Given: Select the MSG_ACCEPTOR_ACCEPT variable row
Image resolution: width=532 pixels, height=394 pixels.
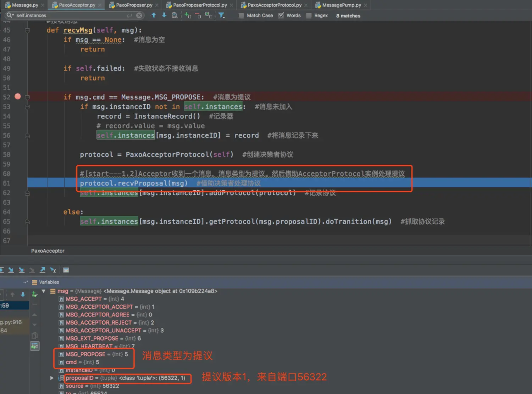Looking at the screenshot, I should (106, 306).
